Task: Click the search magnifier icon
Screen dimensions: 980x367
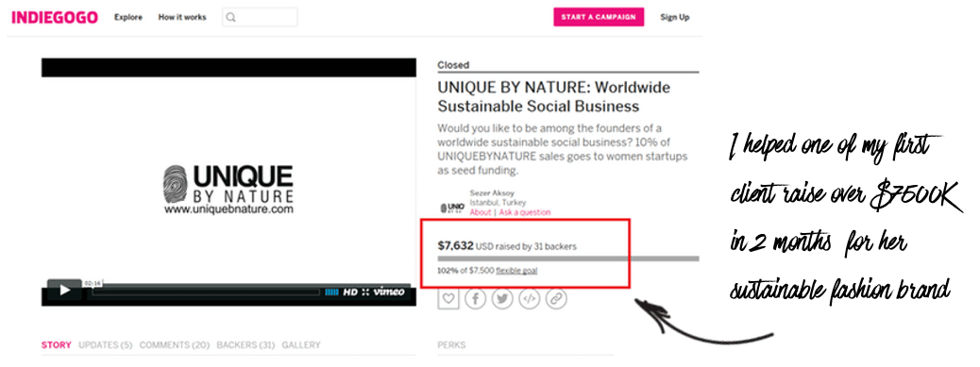Action: 230,18
